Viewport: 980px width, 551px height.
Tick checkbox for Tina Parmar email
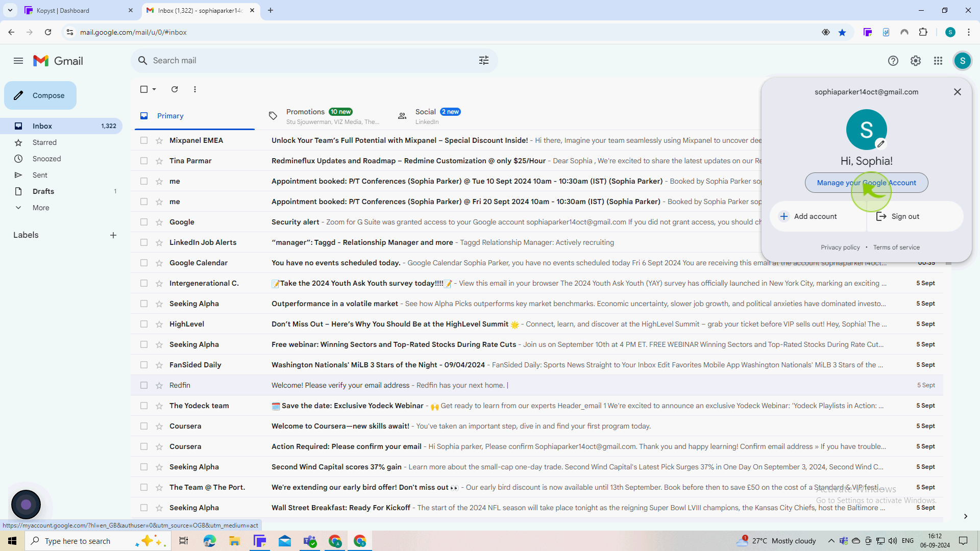coord(144,161)
